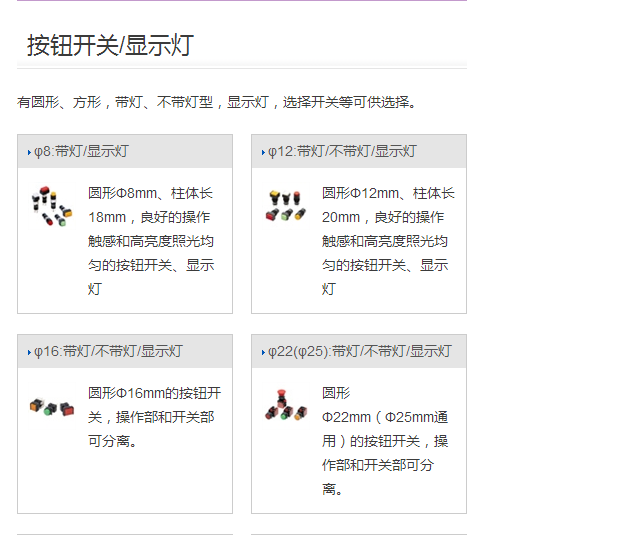Click the 圆形Φ12mm、柱体长20mm description text
The width and height of the screenshot is (639, 535).
(x=385, y=241)
